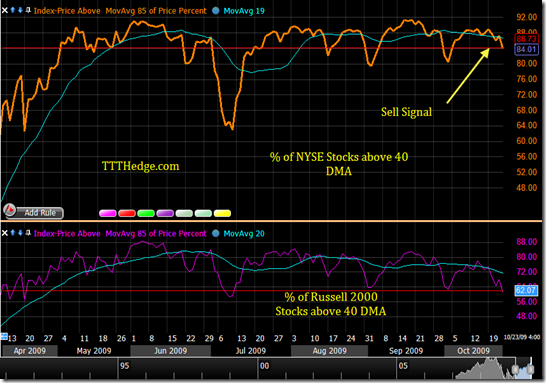Click the 48.00 value on NYSE axis

tap(526, 188)
